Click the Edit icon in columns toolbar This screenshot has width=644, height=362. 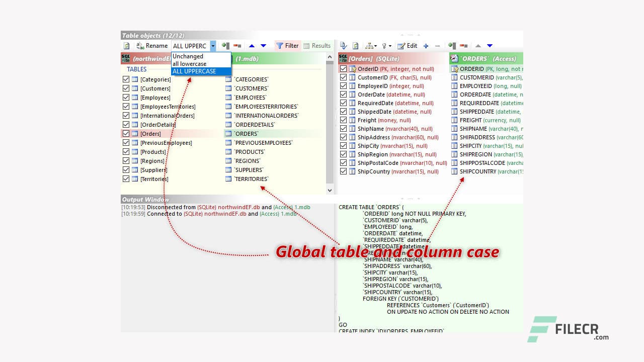point(407,46)
